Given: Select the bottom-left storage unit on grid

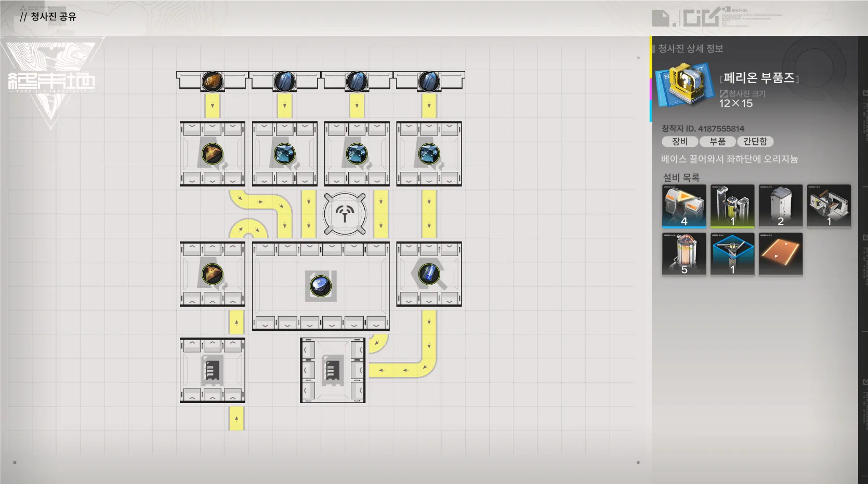Looking at the screenshot, I should [x=212, y=370].
